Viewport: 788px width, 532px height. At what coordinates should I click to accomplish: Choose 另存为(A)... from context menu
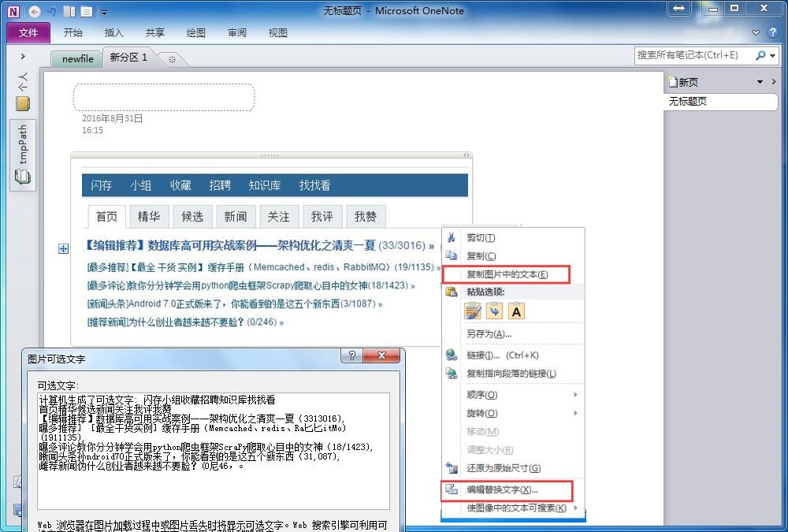tap(513, 334)
